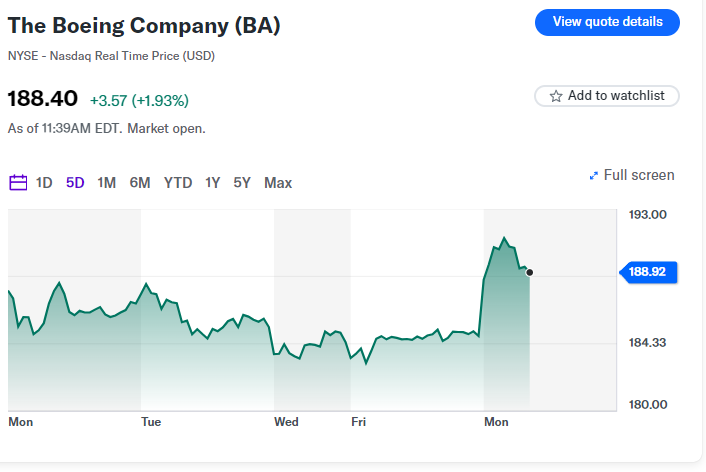Show the 5Y chart range
The height and width of the screenshot is (472, 706).
pos(242,183)
